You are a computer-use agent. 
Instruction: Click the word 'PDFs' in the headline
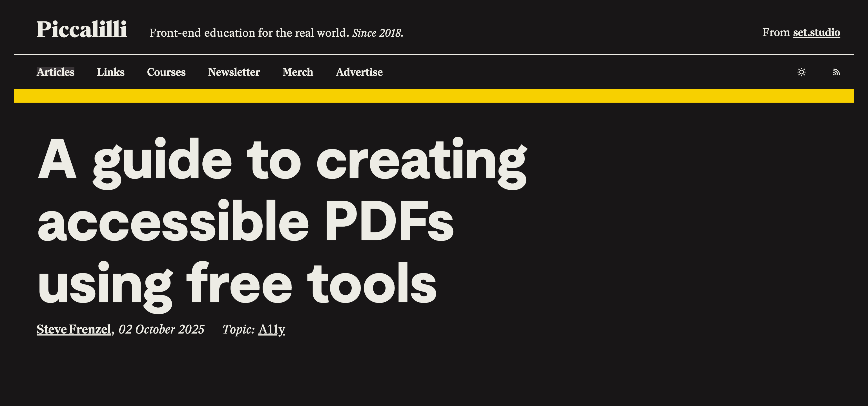point(389,221)
